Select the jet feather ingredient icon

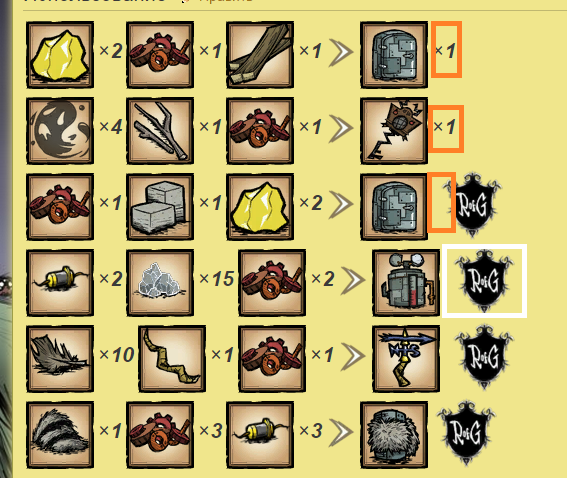tap(60, 358)
